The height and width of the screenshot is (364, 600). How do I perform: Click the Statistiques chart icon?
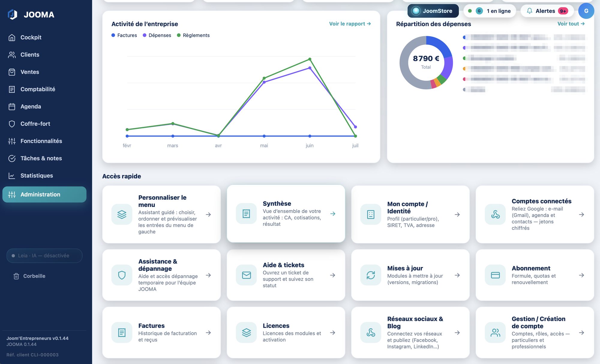[12, 176]
